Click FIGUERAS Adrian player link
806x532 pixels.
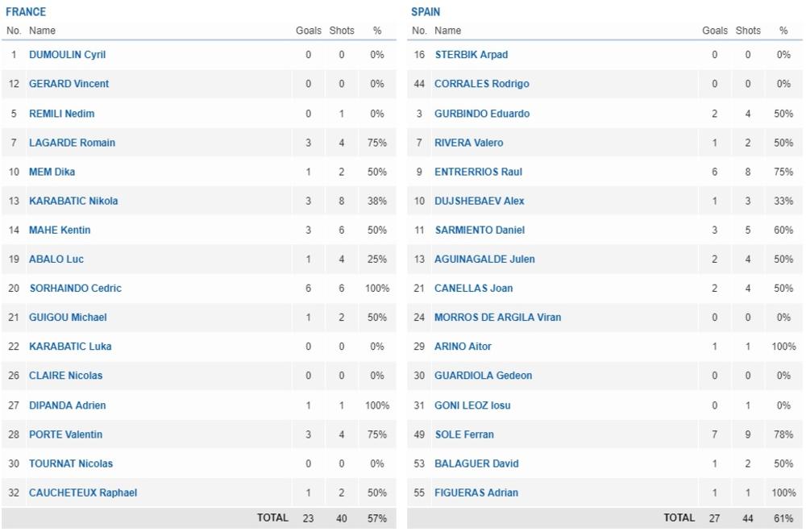coord(476,493)
